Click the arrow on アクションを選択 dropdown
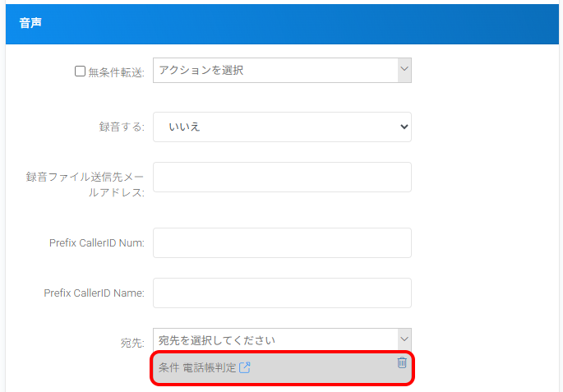Viewport: 563px width, 392px height. pyautogui.click(x=404, y=71)
